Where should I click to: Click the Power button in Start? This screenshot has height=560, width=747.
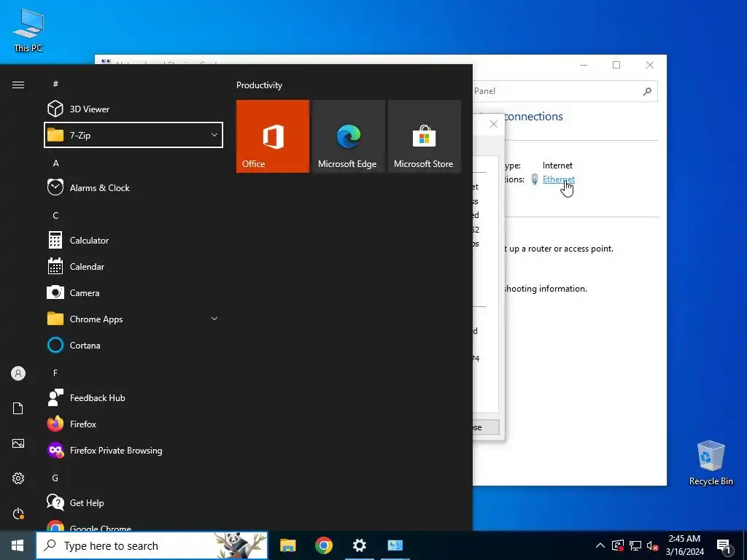tap(18, 513)
